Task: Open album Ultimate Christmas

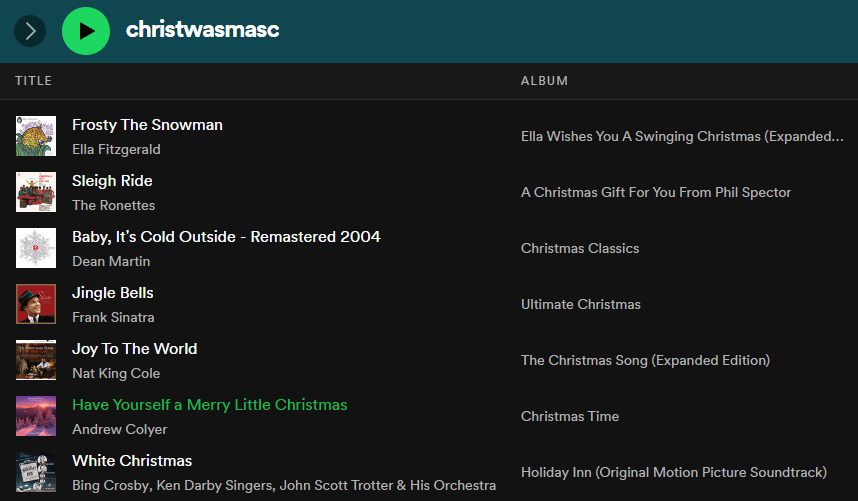Action: (581, 305)
